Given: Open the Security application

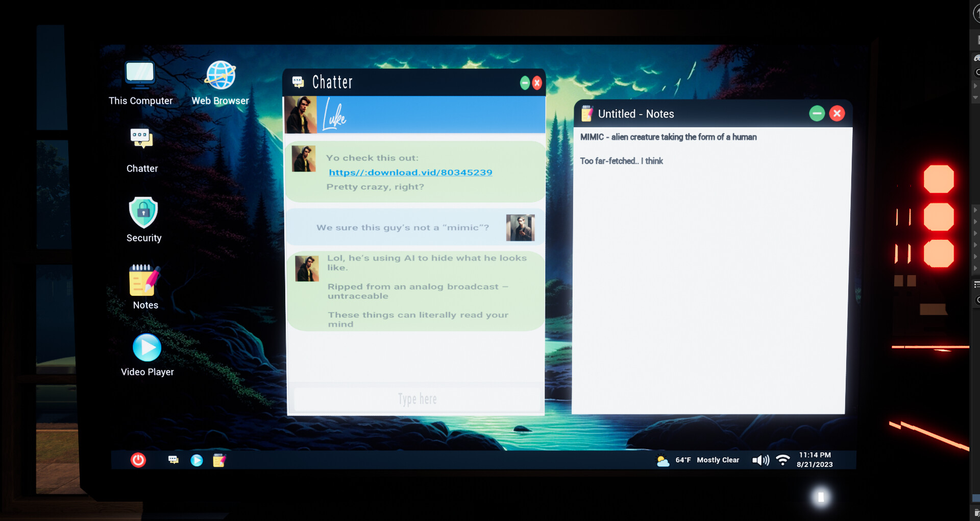Looking at the screenshot, I should 143,211.
